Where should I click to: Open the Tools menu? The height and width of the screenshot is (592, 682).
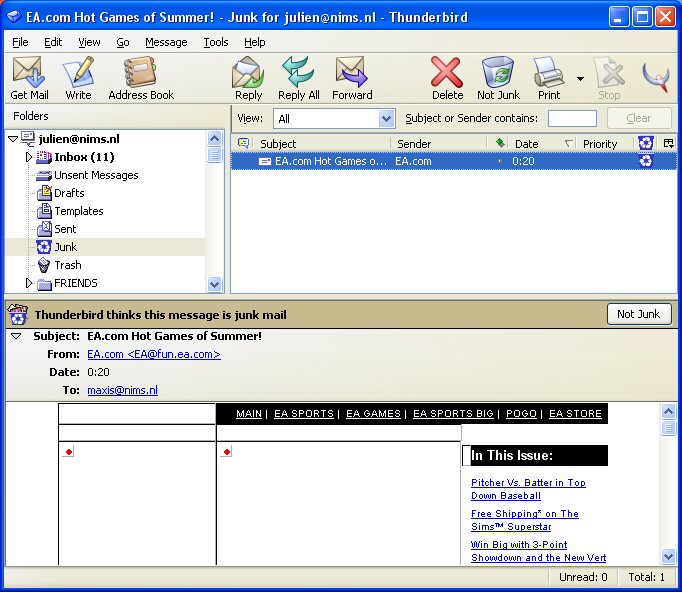coord(216,42)
